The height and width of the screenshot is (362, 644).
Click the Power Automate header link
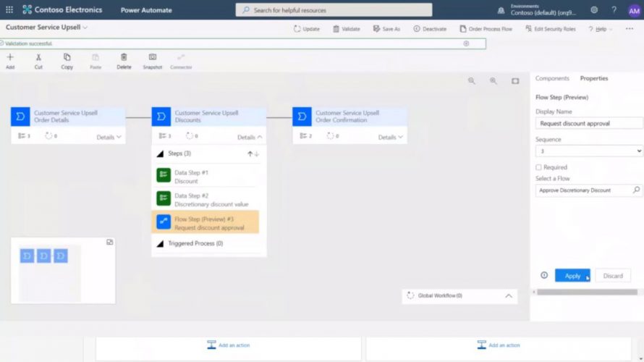pyautogui.click(x=146, y=10)
